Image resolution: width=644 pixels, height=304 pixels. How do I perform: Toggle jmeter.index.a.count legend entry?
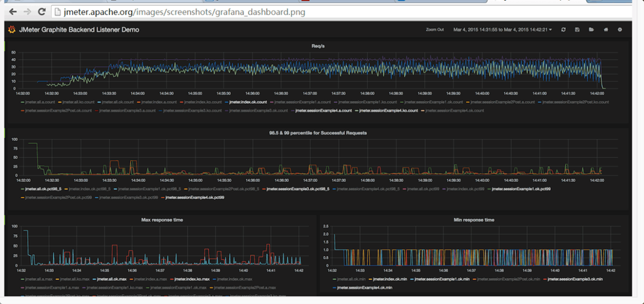tap(158, 101)
